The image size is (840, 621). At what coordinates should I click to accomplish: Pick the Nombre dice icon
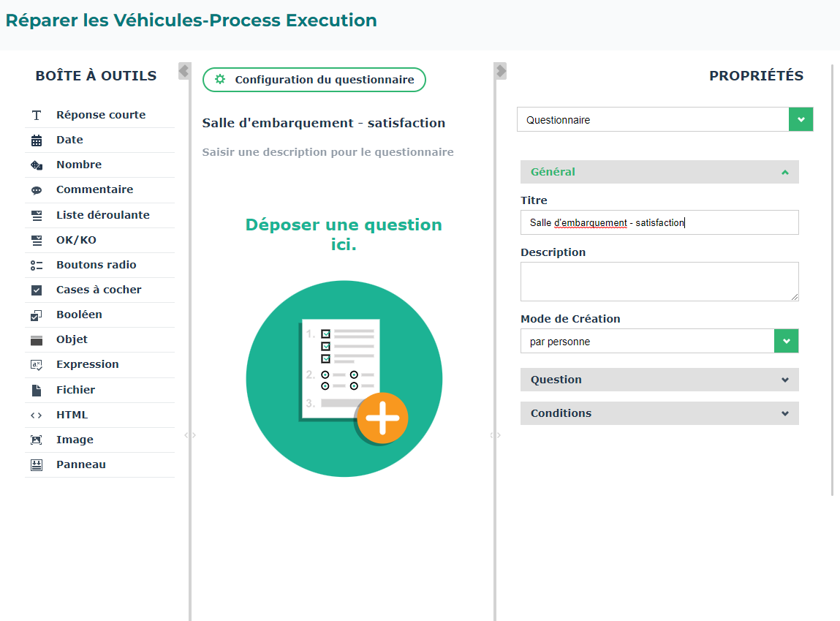coord(37,165)
